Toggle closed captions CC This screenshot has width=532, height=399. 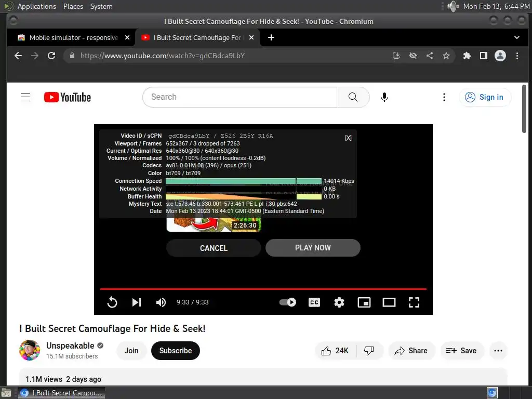(314, 302)
